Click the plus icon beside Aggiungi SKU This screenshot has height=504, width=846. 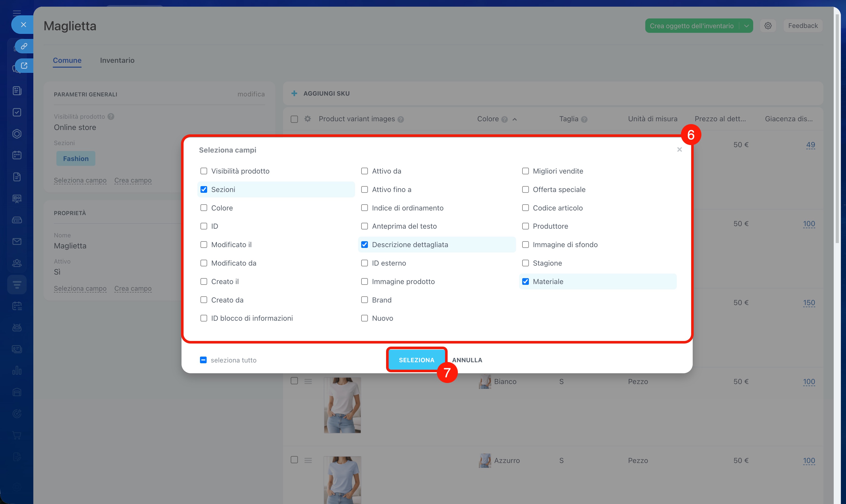[295, 93]
